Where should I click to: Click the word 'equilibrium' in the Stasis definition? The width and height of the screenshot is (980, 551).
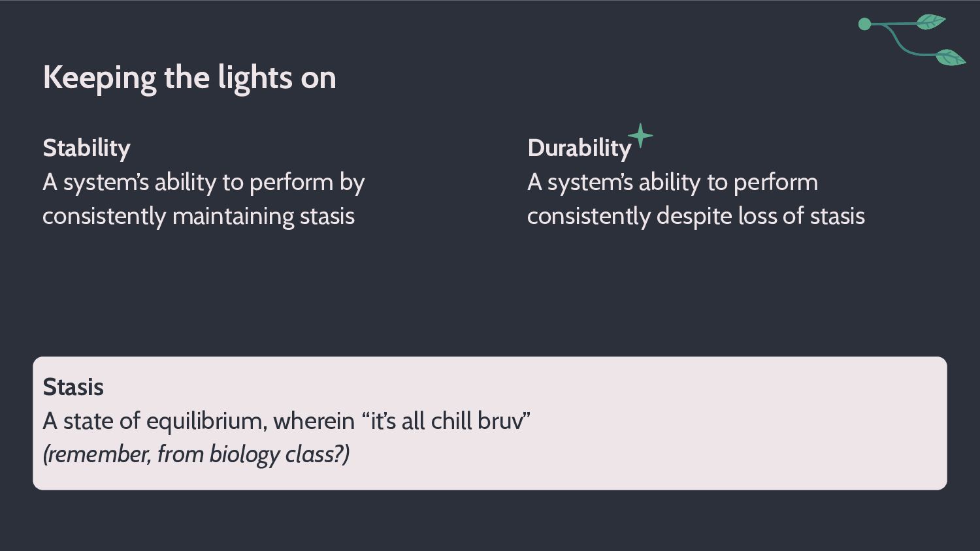(206, 421)
